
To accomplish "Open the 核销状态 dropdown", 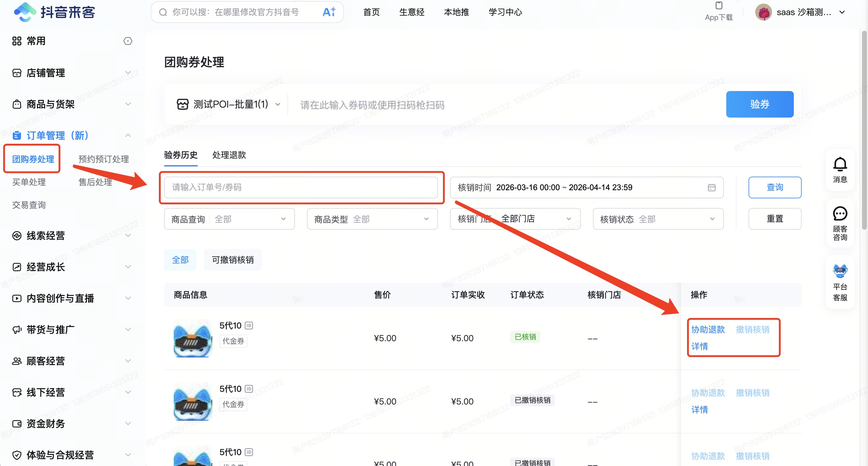I will click(x=658, y=219).
